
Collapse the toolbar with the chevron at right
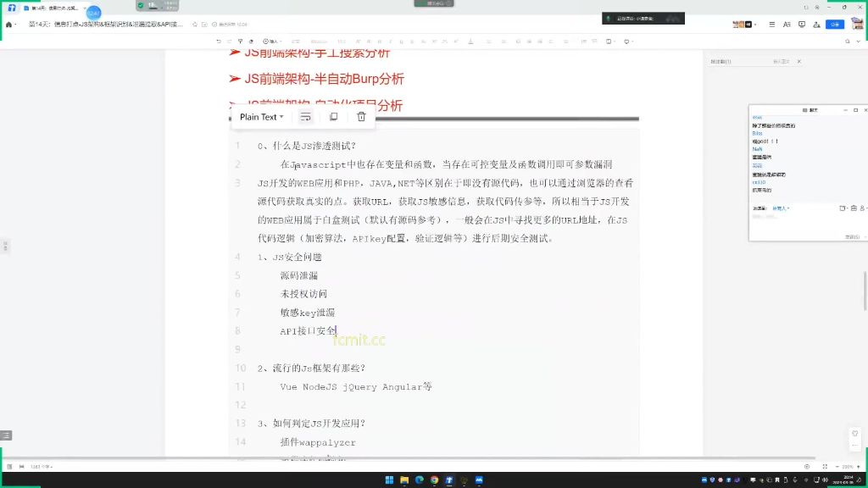coord(859,42)
